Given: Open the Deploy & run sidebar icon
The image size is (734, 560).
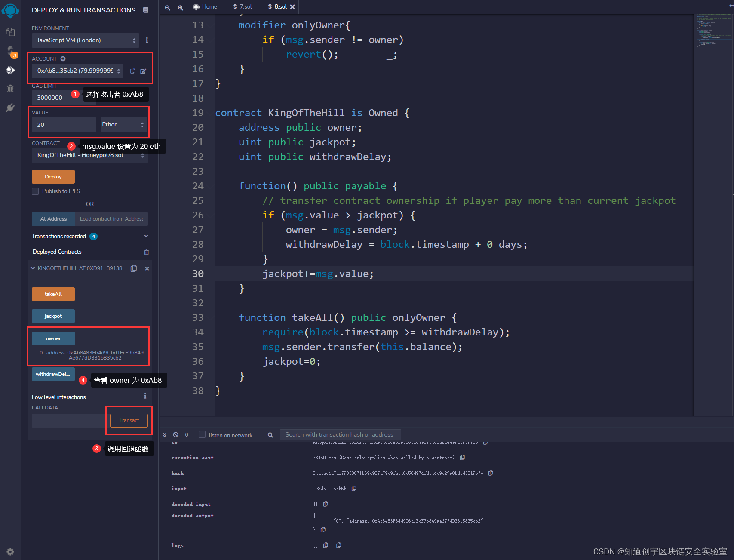Looking at the screenshot, I should (10, 70).
